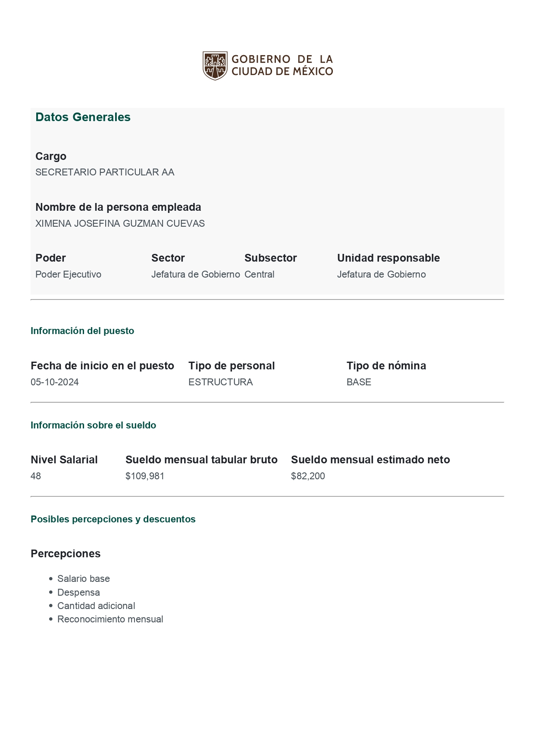Click the Posibles percepciones y descuentos heading
This screenshot has width=535, height=756.
click(x=113, y=519)
